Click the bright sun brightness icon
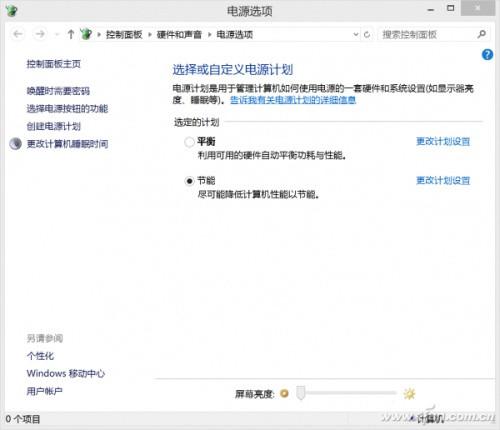Viewport: 500px width, 430px height. 409,394
